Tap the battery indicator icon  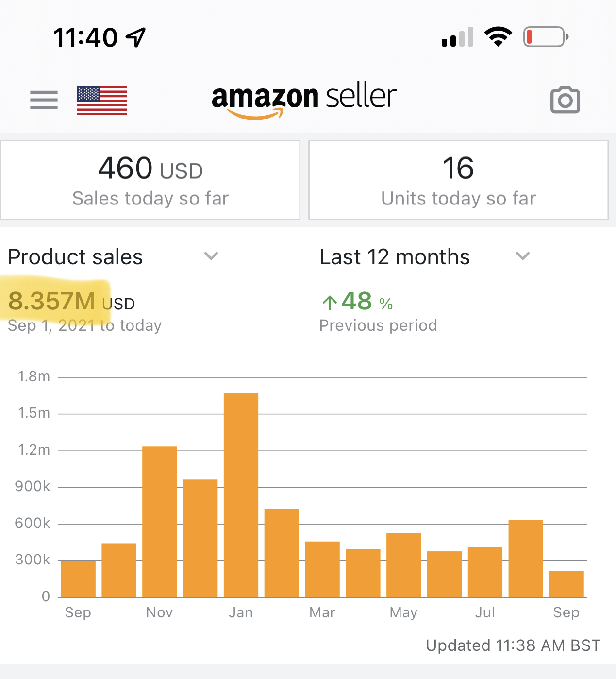pyautogui.click(x=544, y=36)
